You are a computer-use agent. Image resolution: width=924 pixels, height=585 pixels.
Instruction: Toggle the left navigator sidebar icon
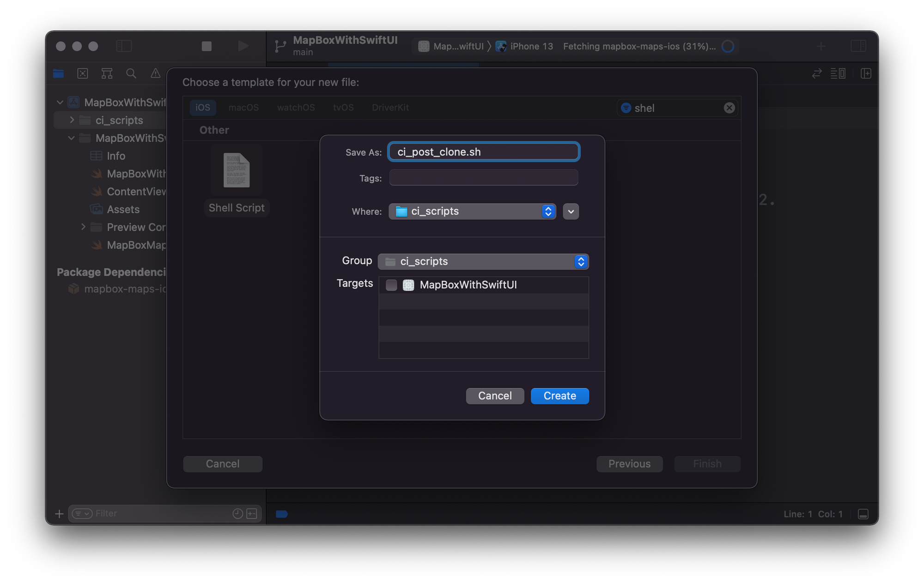coord(124,46)
